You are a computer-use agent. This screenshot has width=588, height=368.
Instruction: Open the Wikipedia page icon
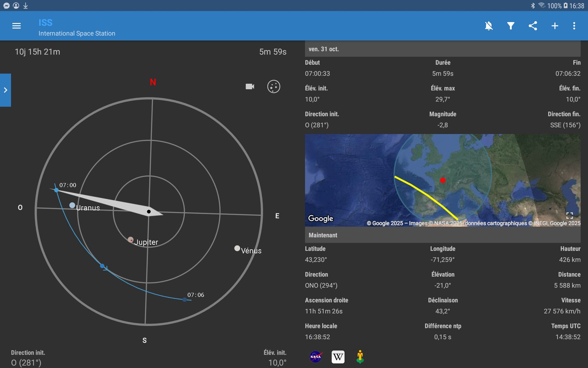tap(338, 357)
